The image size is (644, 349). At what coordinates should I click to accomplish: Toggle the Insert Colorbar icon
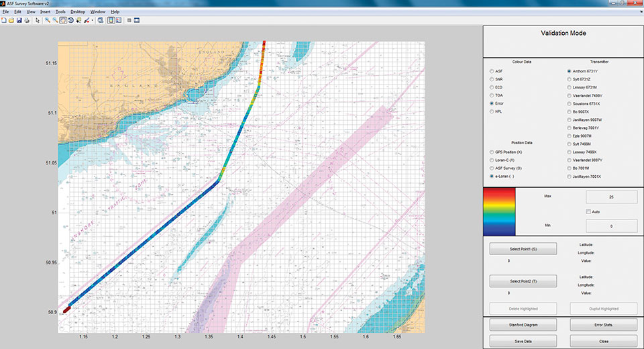pos(110,20)
